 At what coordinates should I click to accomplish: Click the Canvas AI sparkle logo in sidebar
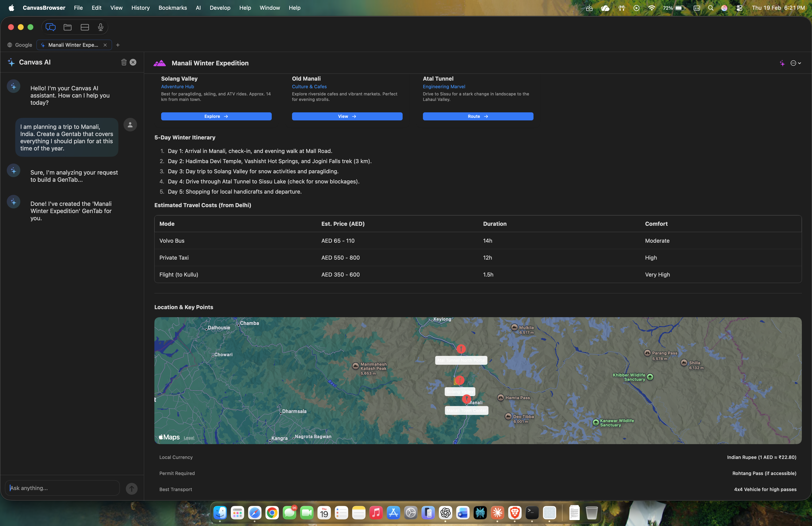(11, 62)
